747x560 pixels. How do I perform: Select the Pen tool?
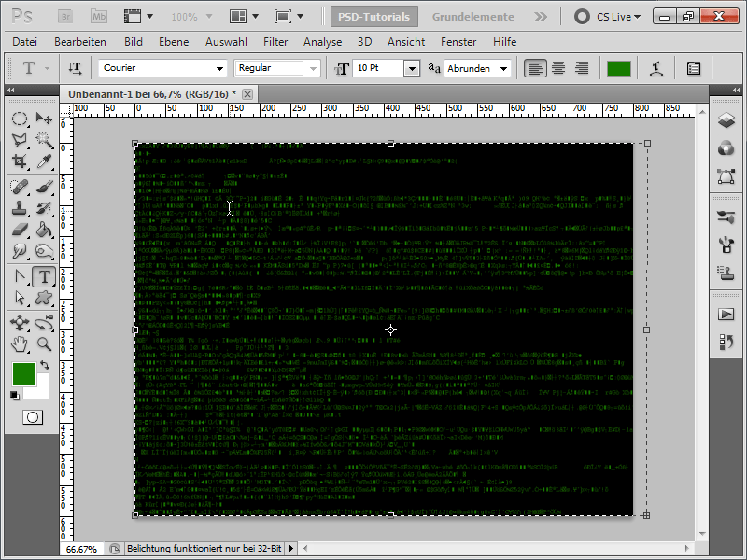click(20, 276)
